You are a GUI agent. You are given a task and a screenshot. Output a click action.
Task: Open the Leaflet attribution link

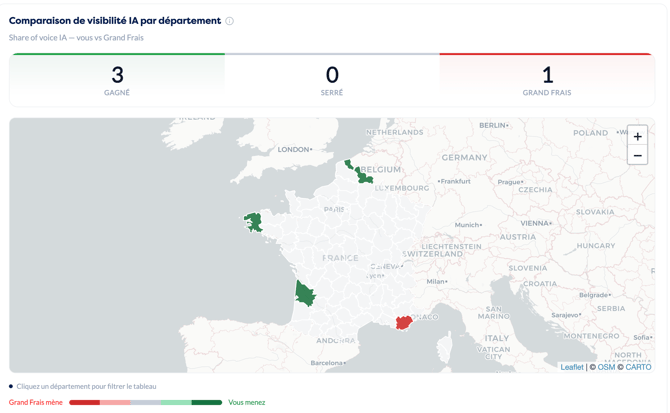[x=572, y=367]
